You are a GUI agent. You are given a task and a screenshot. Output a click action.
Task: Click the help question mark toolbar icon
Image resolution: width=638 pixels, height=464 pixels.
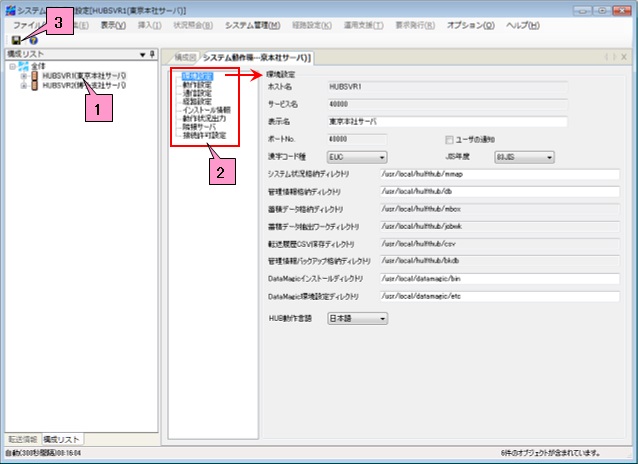coord(32,40)
